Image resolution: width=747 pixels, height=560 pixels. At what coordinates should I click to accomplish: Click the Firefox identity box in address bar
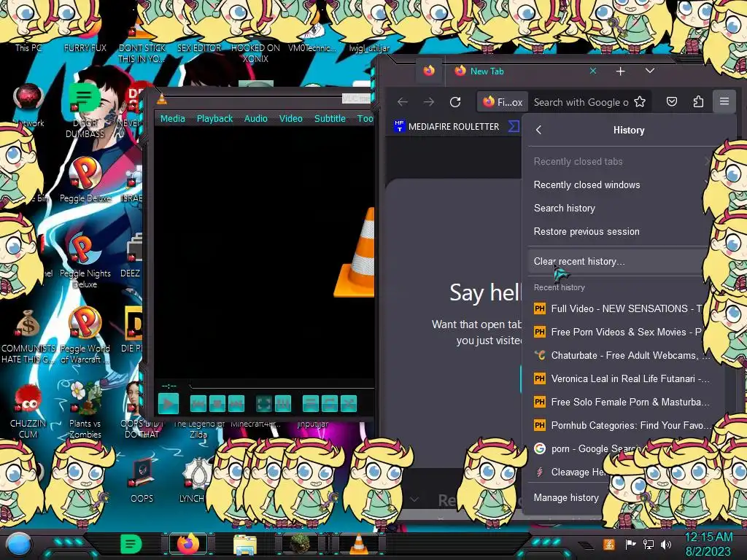pos(503,102)
